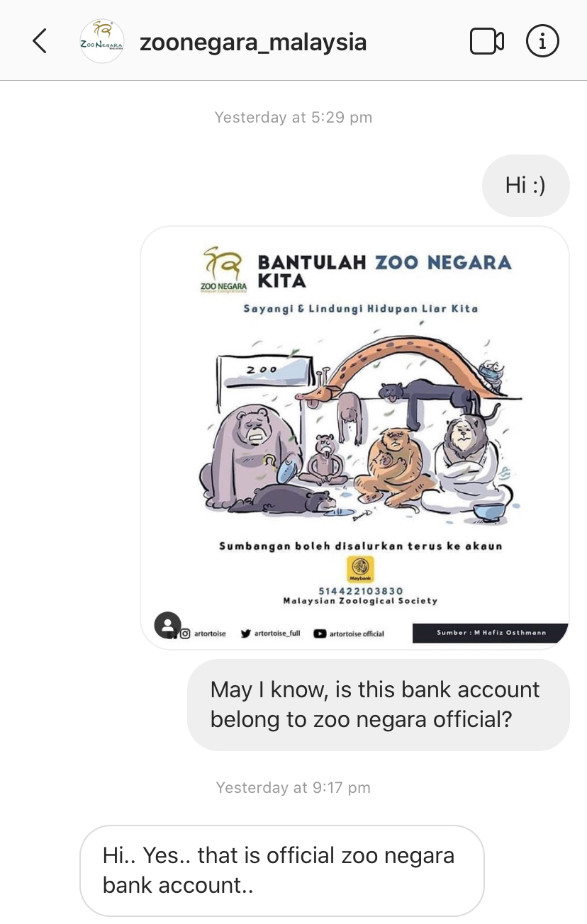Tap the 'Yesterday at 5:29 pm' timestamp

293,117
